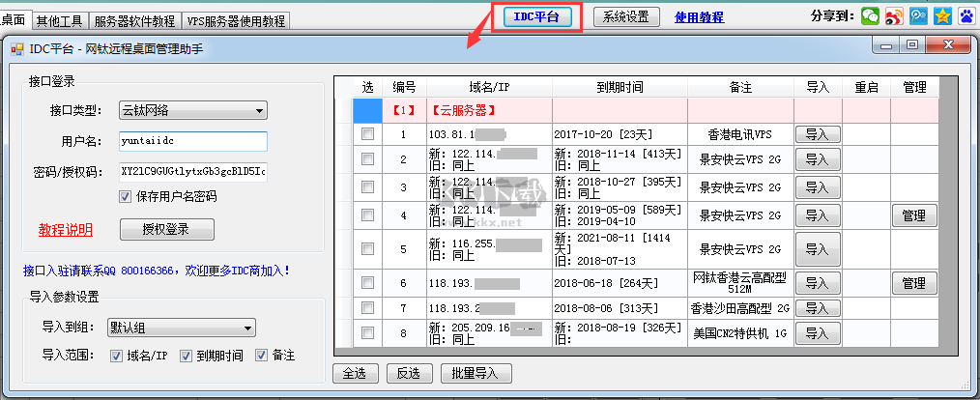Toggle the 域名/IP import range checkbox
This screenshot has width=980, height=400.
pyautogui.click(x=116, y=356)
